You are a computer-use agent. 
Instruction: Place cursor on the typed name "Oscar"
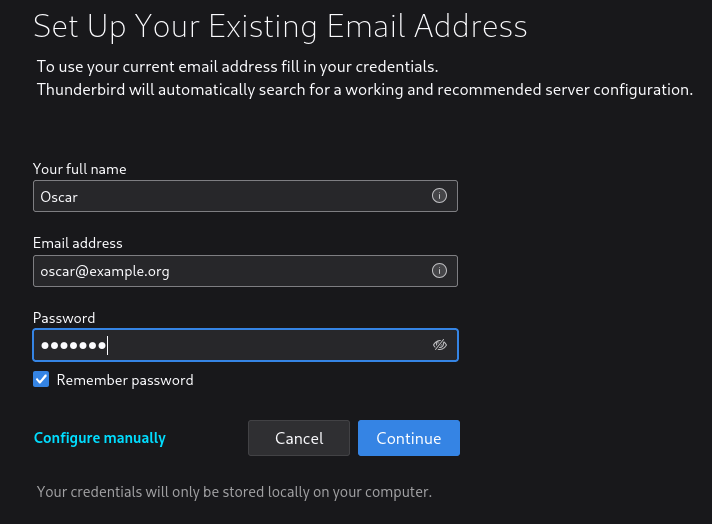(59, 197)
